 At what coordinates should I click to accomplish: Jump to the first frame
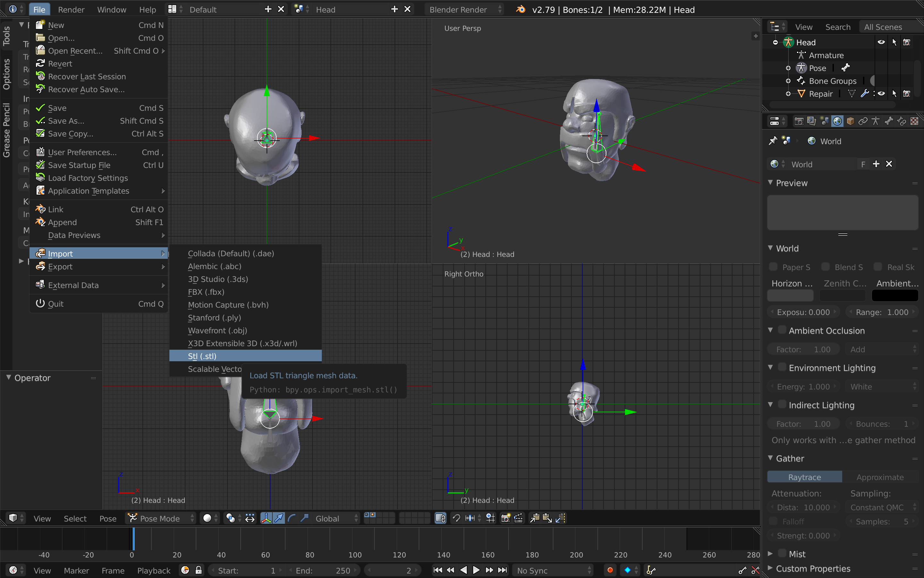click(438, 570)
